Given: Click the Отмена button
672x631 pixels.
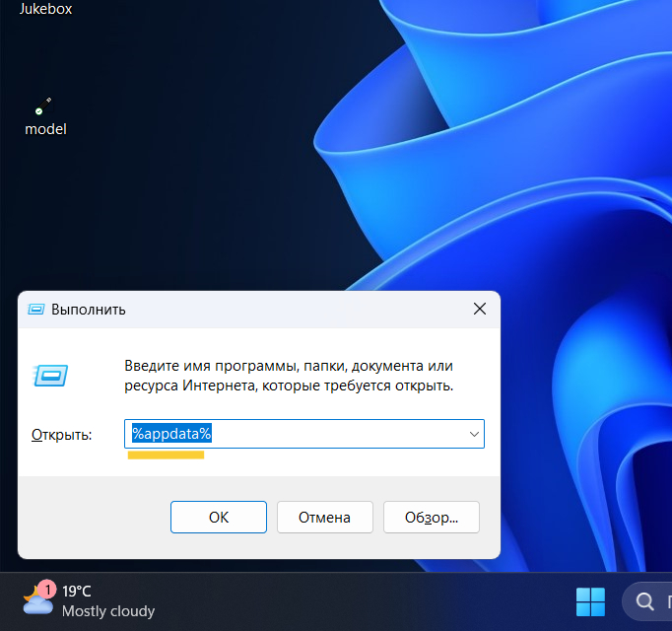Looking at the screenshot, I should coord(325,518).
